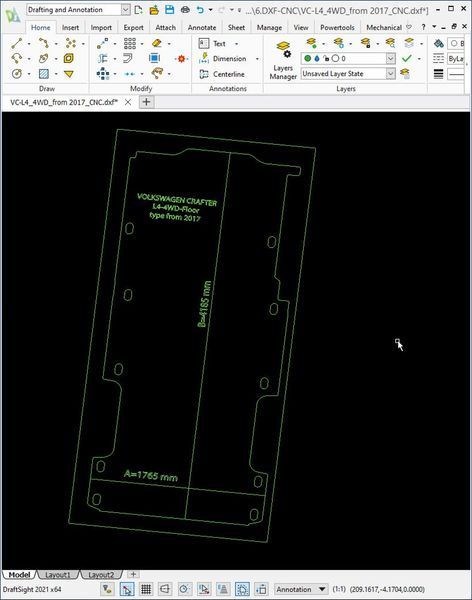Add a new drawing tab with plus button

coord(146,102)
